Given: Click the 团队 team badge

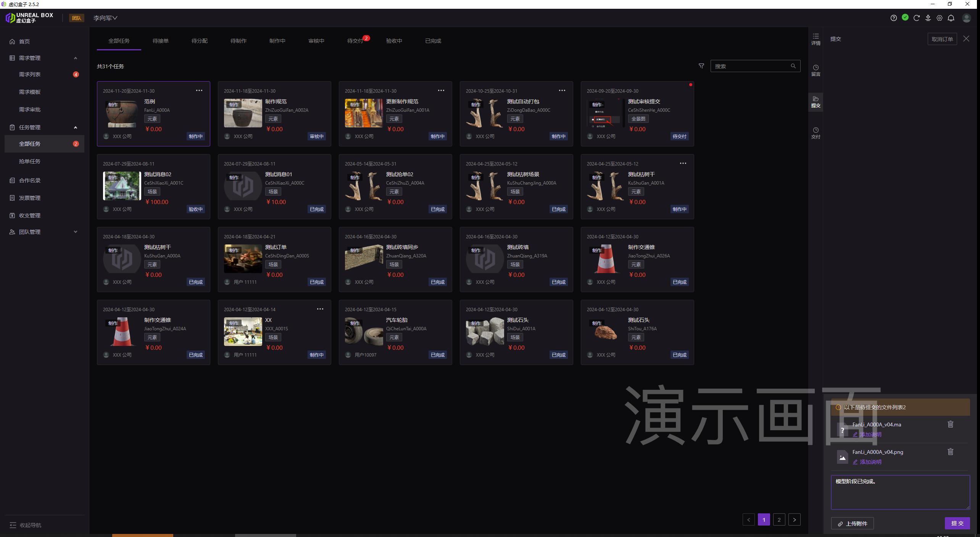Looking at the screenshot, I should 77,18.
